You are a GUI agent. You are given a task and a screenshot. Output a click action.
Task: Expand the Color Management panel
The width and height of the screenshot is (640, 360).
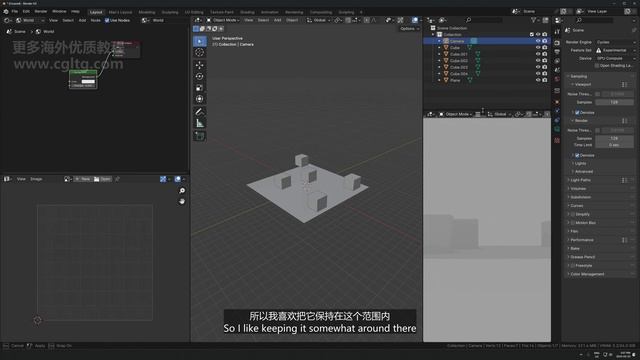(x=587, y=274)
